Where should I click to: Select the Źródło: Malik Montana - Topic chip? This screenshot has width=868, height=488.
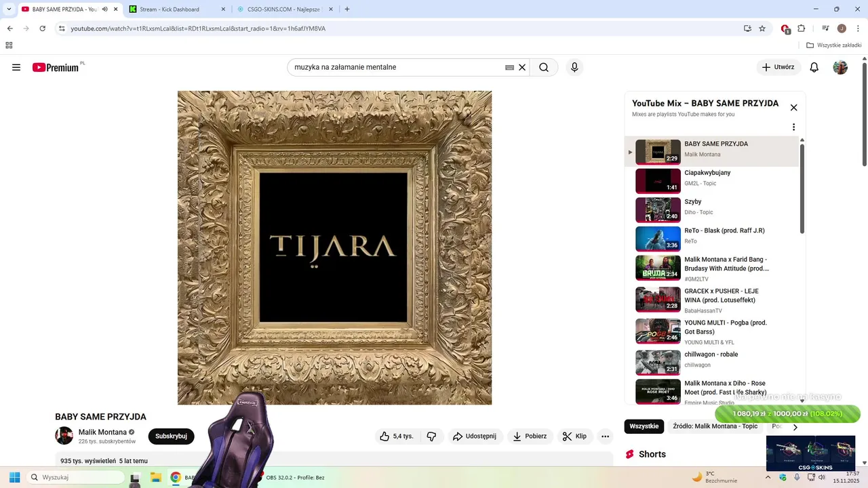(x=715, y=426)
